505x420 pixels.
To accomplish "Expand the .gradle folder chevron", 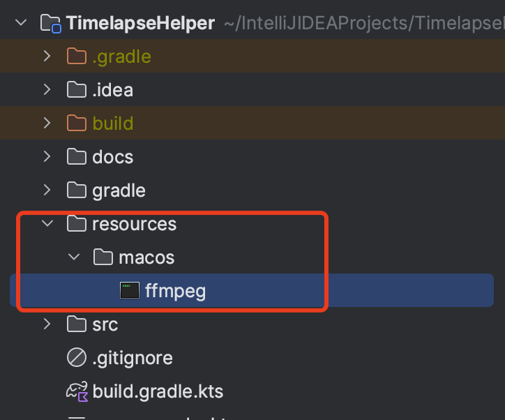I will coord(47,56).
